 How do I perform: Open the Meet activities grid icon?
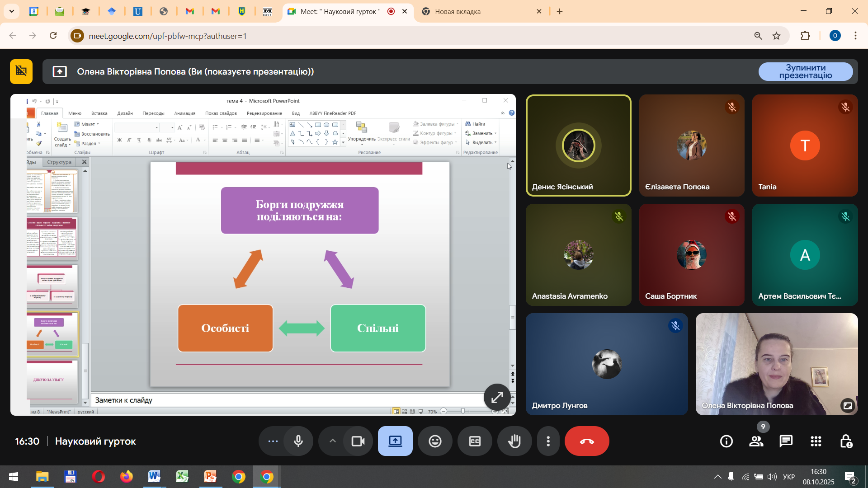[816, 441]
